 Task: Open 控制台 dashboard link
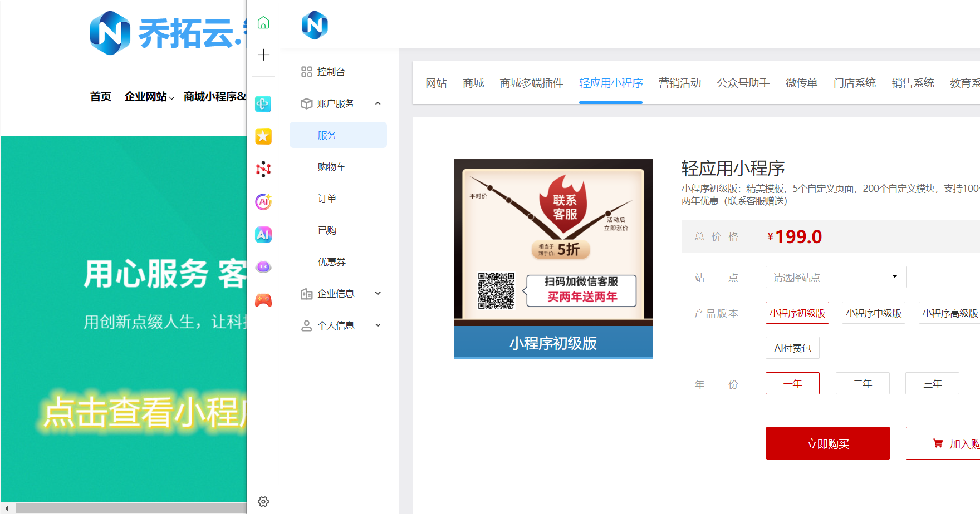coord(331,72)
